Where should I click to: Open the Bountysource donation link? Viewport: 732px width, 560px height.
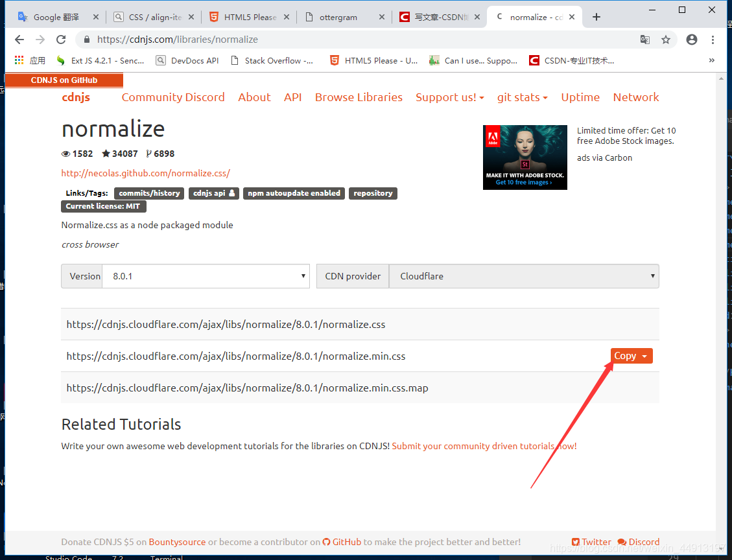point(178,542)
